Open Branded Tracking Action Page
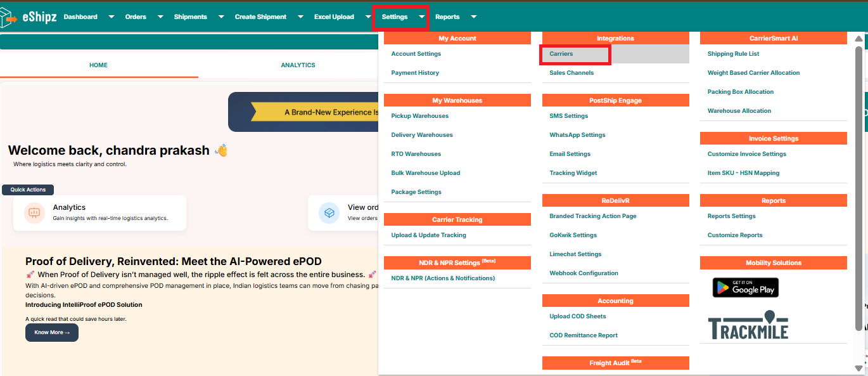Image resolution: width=868 pixels, height=376 pixels. coord(593,216)
